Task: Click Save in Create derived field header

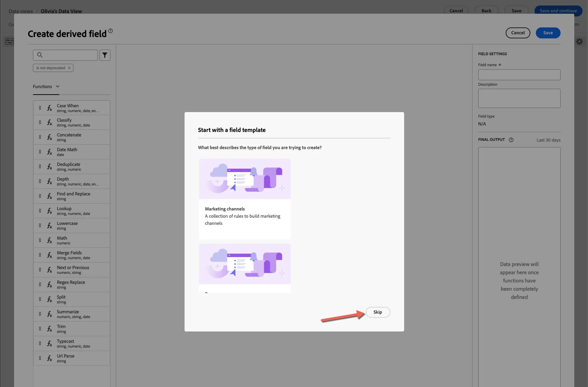Action: pos(548,33)
